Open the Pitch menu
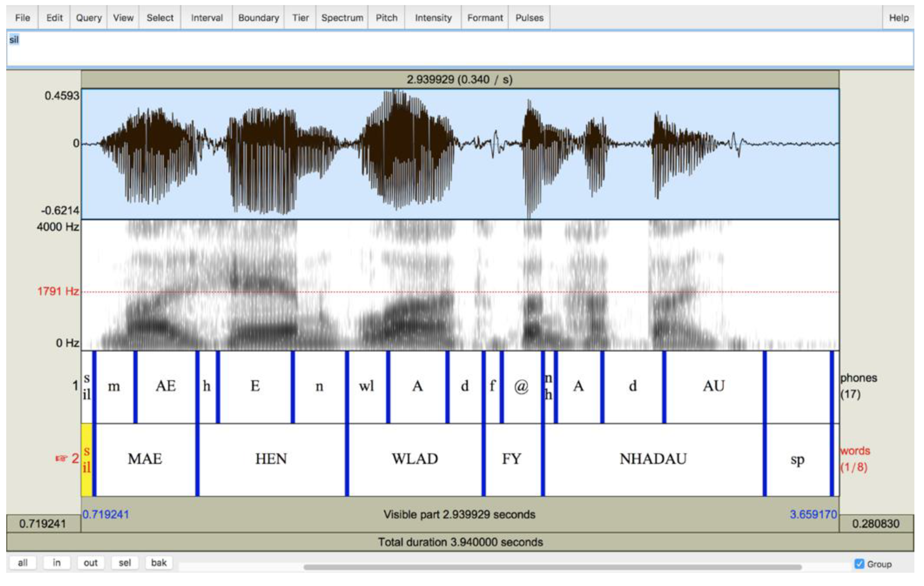924x586 pixels. (386, 18)
